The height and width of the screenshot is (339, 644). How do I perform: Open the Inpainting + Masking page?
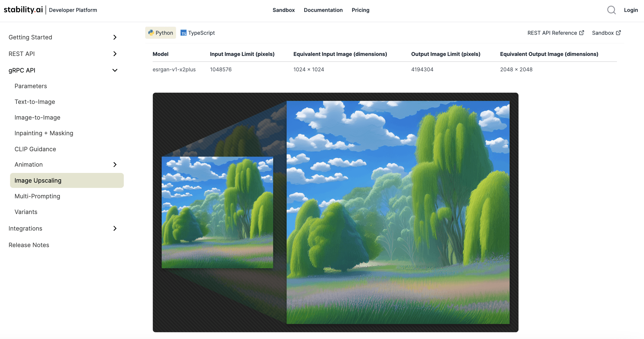44,133
